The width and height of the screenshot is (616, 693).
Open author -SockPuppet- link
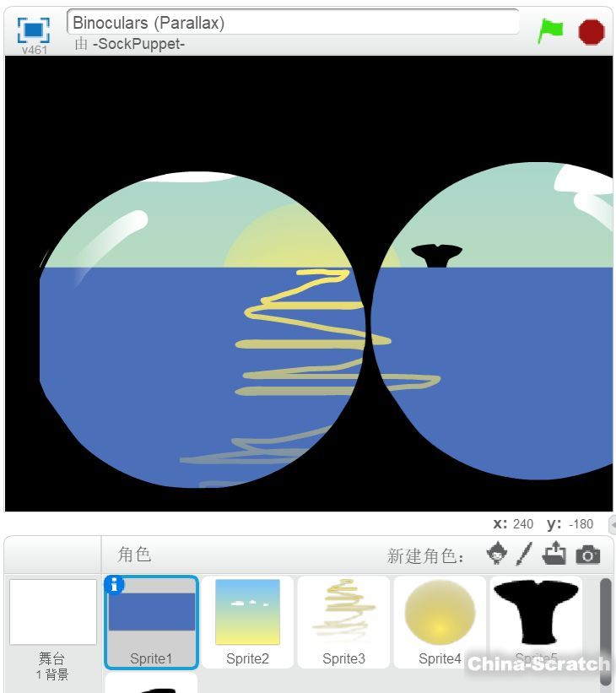138,44
